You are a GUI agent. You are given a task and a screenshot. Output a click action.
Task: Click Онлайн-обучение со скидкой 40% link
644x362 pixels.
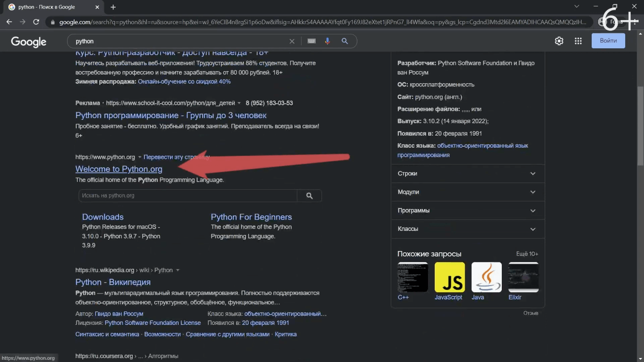(184, 82)
